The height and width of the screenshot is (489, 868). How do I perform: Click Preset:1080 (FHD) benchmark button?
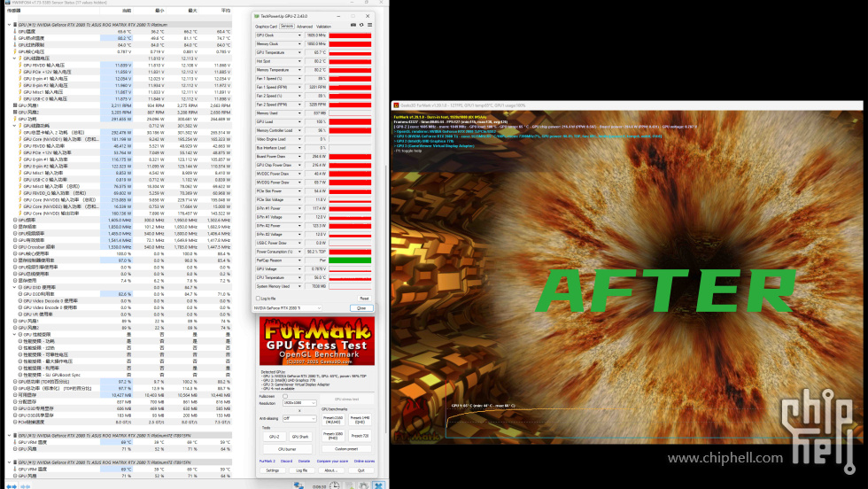point(333,436)
